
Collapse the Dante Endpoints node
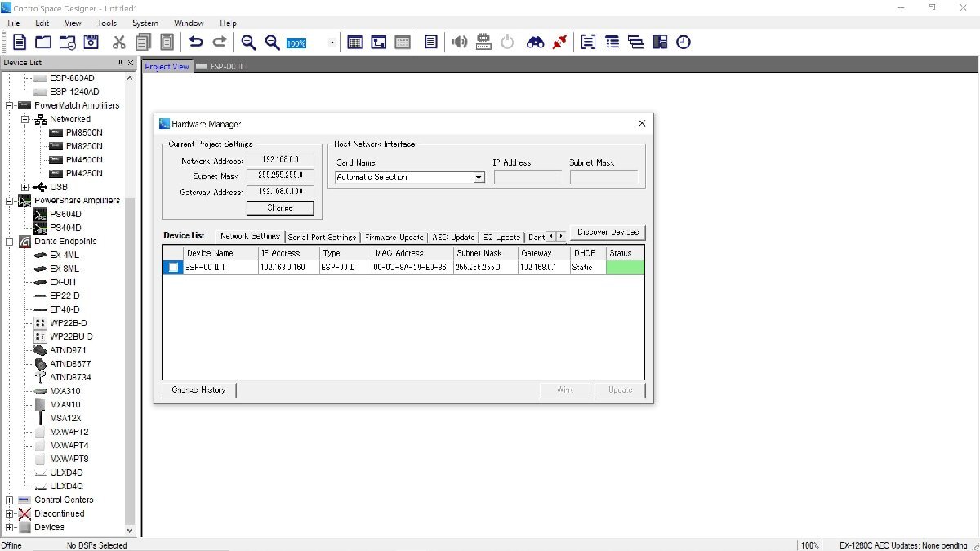coord(9,242)
